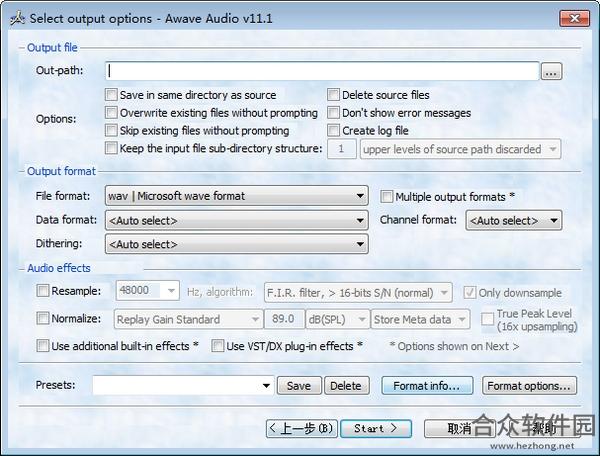Click the 89.0 normalize level field

(284, 319)
